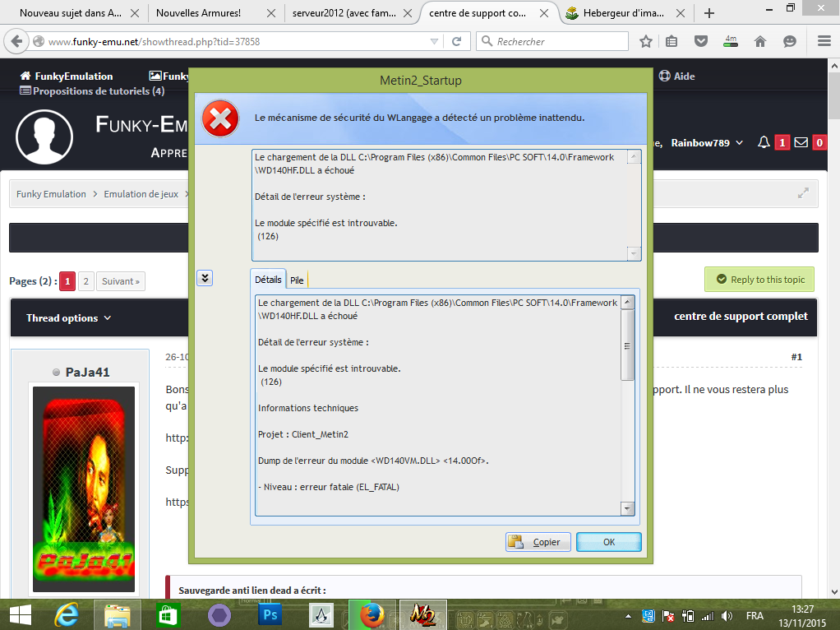
Task: Collapse details with double-chevron button
Action: (x=205, y=278)
